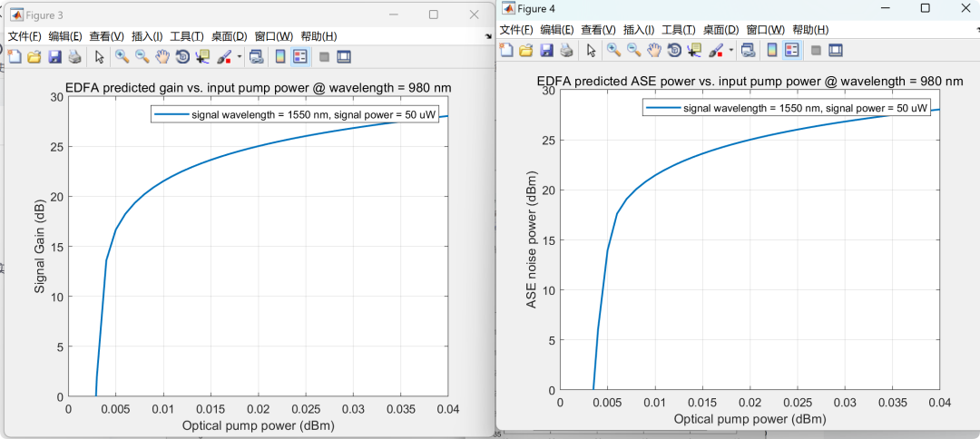
Task: Open 工具(T) menu in Figure 3
Action: coord(187,36)
